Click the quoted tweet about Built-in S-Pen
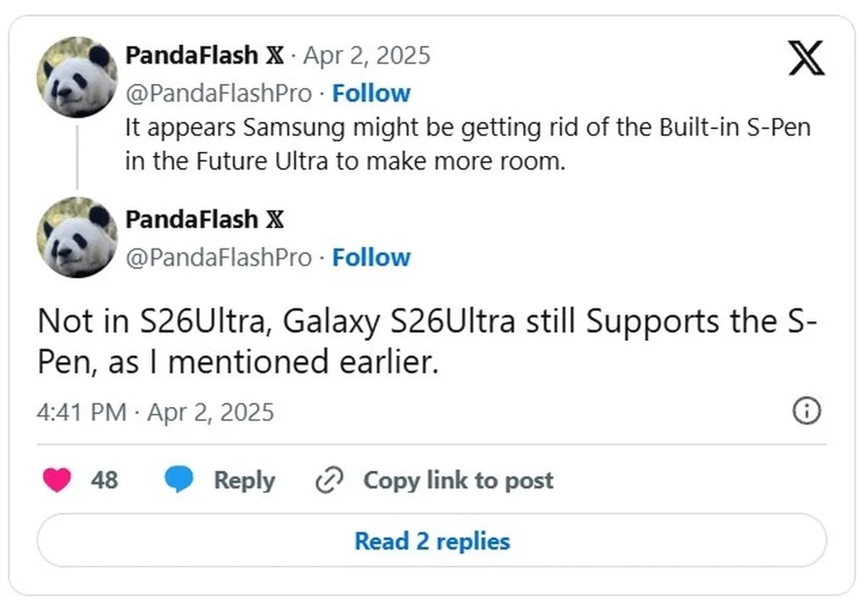 [x=467, y=144]
